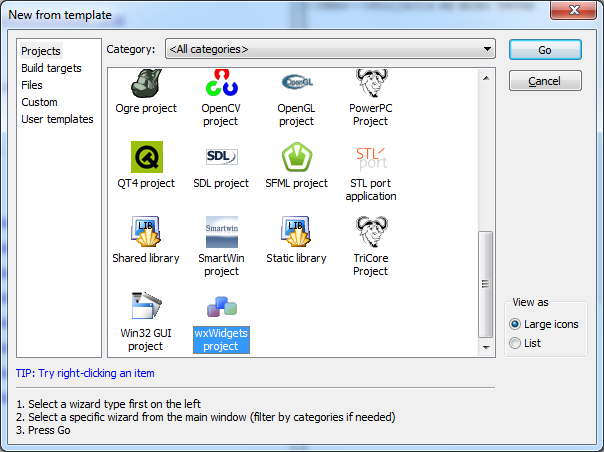Select User templates wizard type
This screenshot has height=452, width=604.
click(57, 119)
